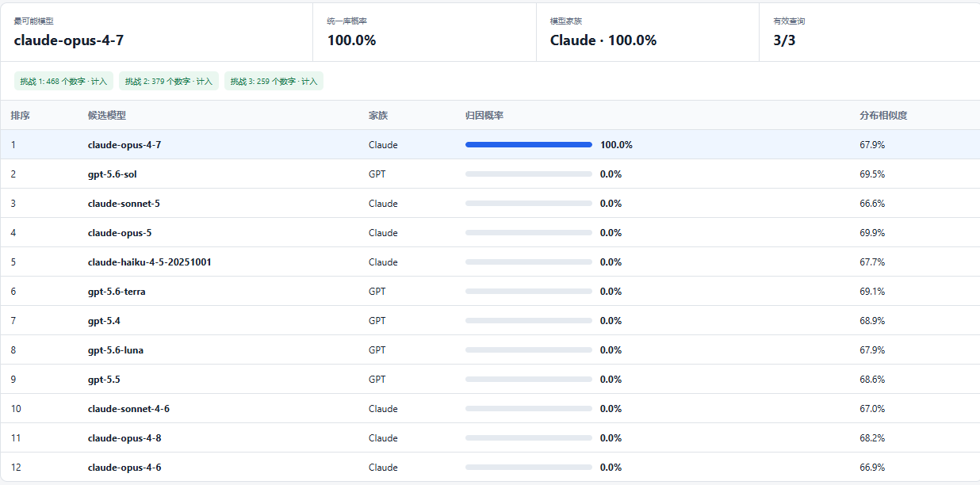Click the 100.0% value under 统一库概率
This screenshot has width=980, height=485.
(351, 40)
